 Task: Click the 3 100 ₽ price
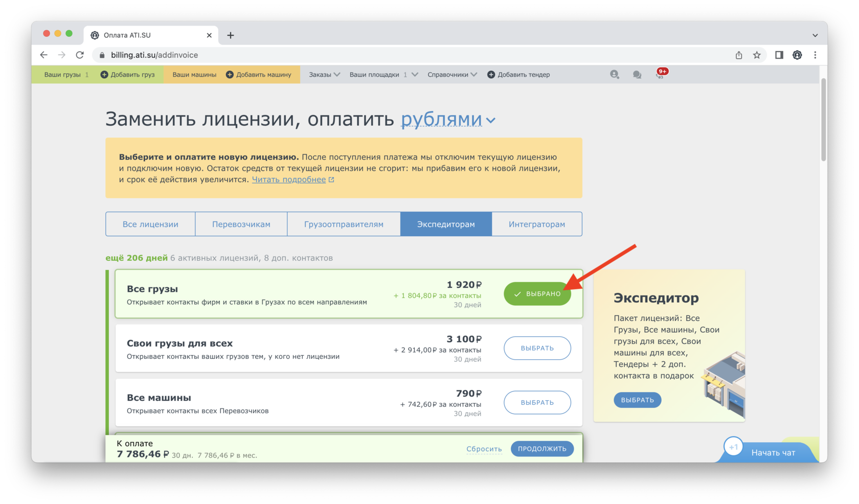[x=464, y=339]
